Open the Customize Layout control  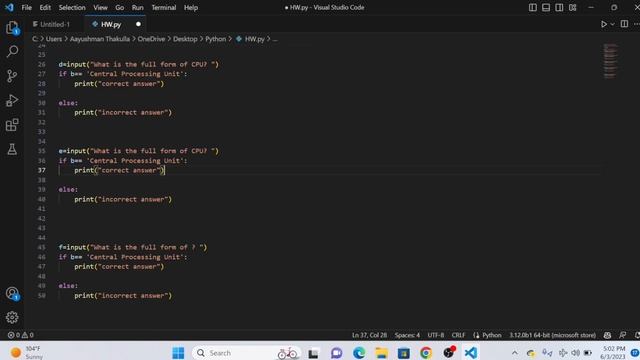pos(573,7)
